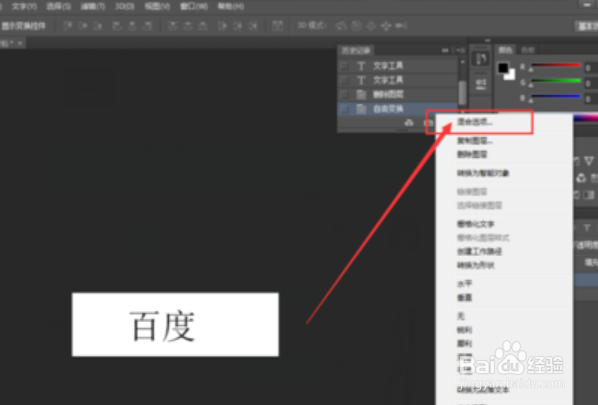This screenshot has height=405, width=598.
Task: Open the 历史记录 panel flyout menu
Action: [x=461, y=50]
